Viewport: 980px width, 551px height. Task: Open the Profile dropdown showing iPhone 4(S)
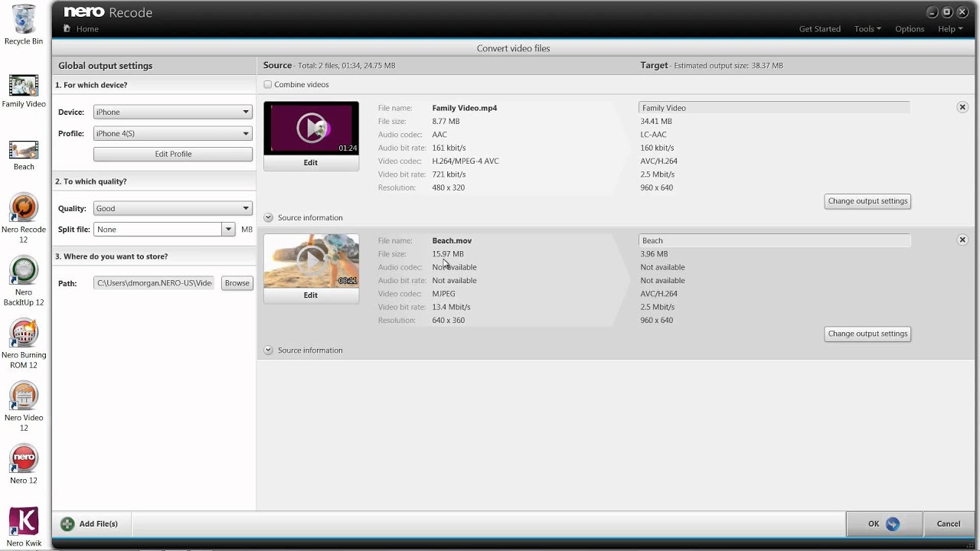(172, 134)
